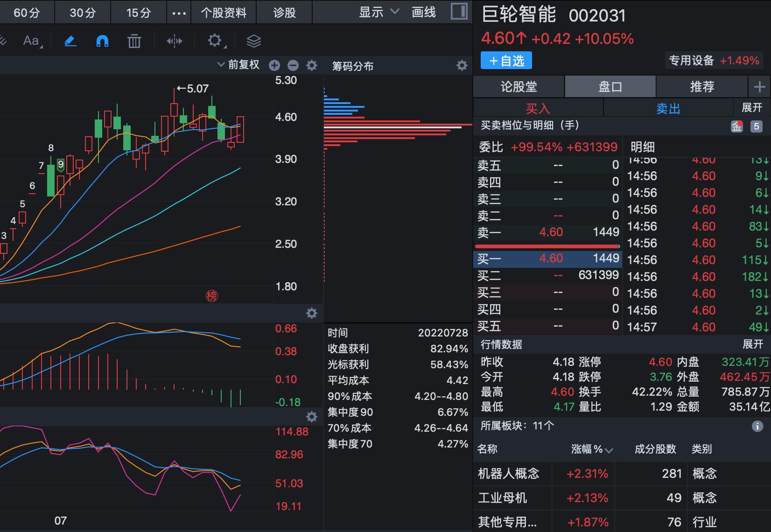Toggle the right side panel layout

(x=459, y=12)
